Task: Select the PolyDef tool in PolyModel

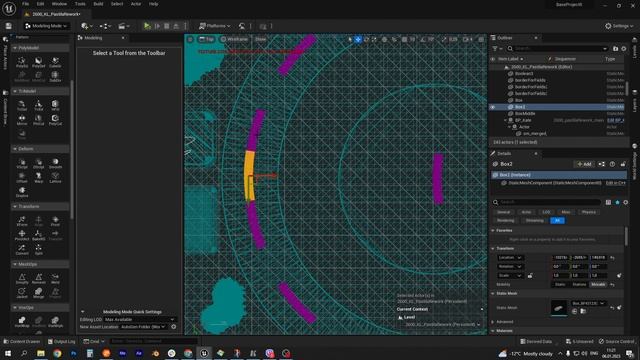Action: pyautogui.click(x=39, y=62)
